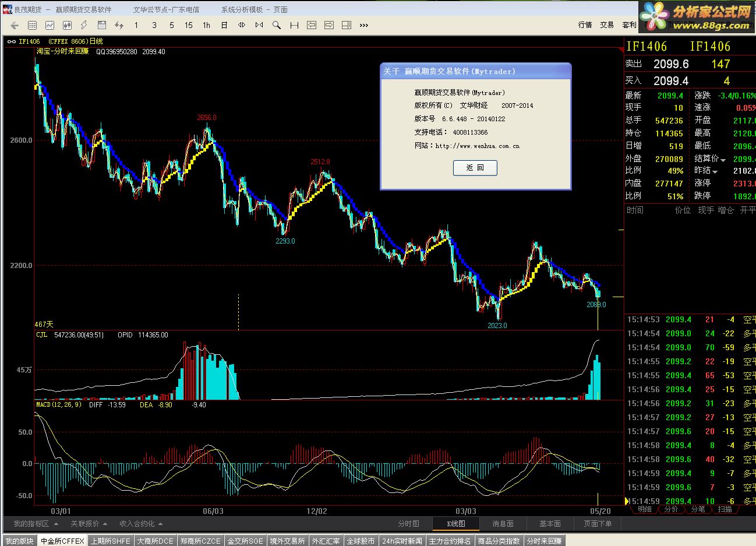This screenshot has height=546, width=756.
Task: Click the www.wenhua.com.cn website link
Action: [477, 146]
